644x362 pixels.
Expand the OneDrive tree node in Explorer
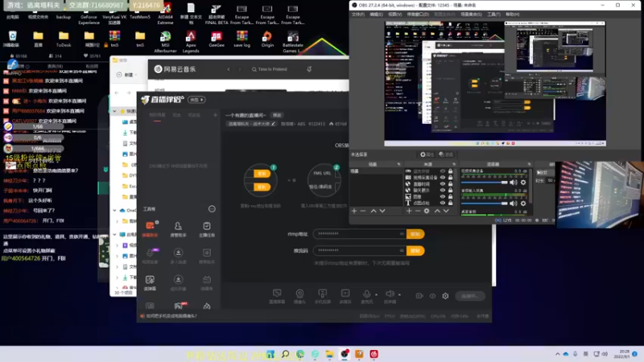pos(114,210)
